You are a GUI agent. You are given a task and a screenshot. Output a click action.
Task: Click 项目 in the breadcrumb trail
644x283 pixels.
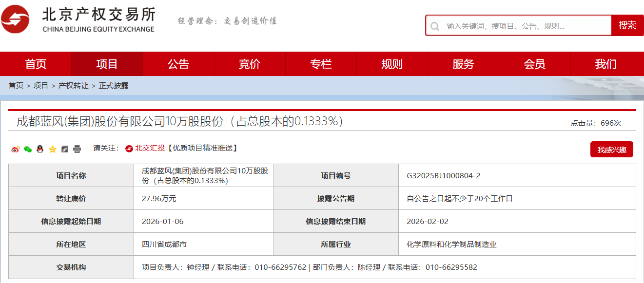click(41, 86)
